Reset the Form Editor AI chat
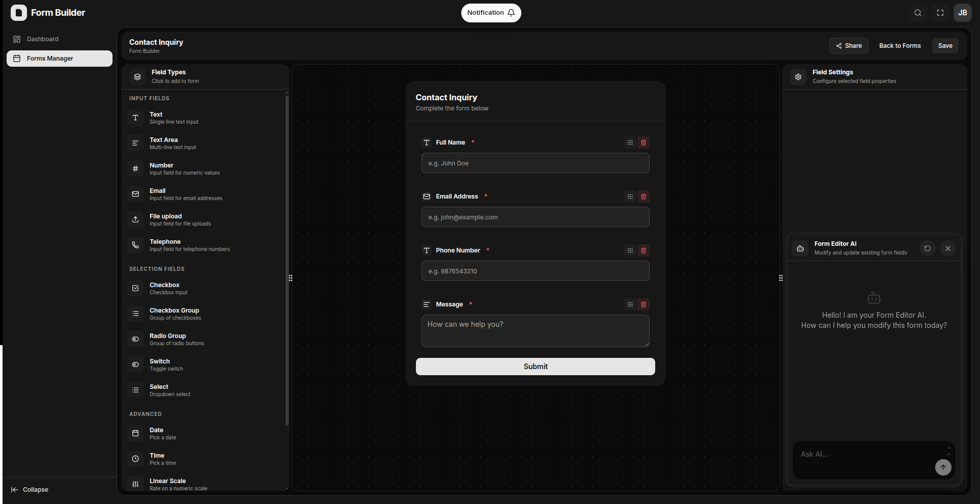The height and width of the screenshot is (504, 980). coord(928,248)
